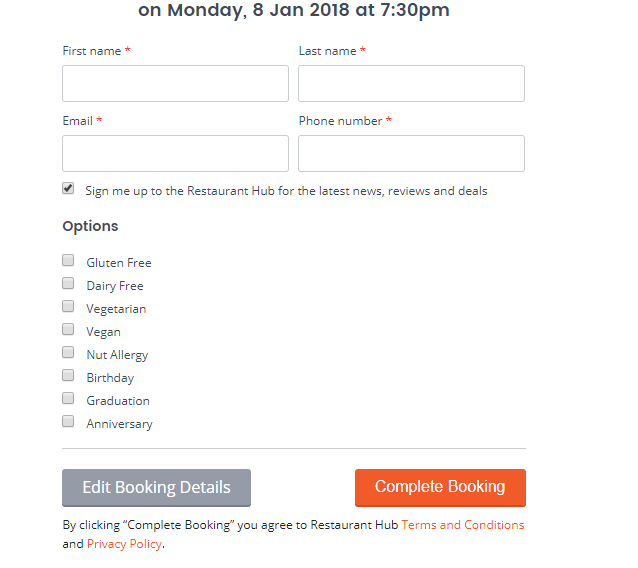
Task: Click the Anniversary label text
Action: coord(119,424)
